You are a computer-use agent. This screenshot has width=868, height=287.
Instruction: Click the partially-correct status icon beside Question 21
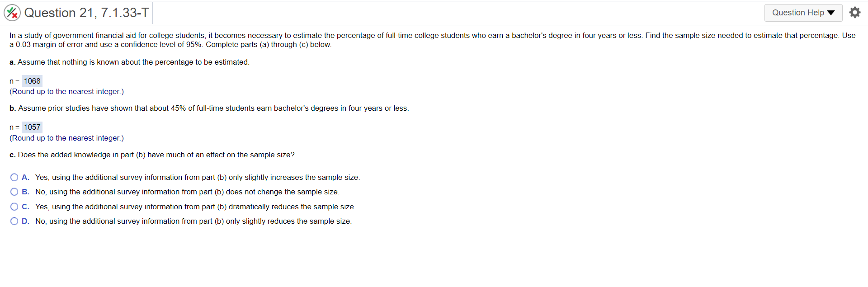pos(12,13)
